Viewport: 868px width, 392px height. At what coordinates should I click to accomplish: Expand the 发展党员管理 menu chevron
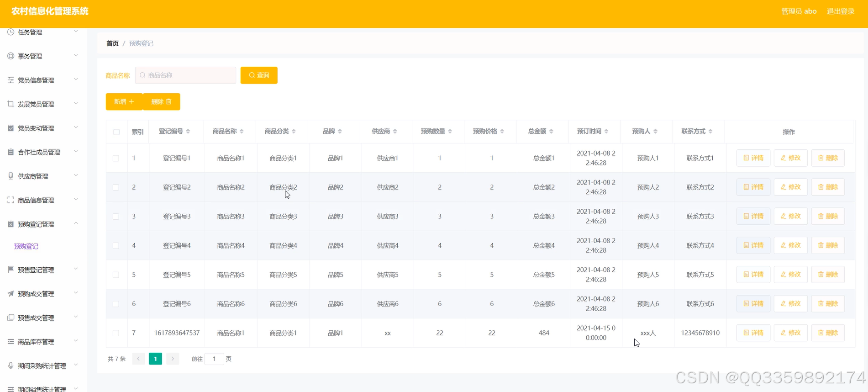pyautogui.click(x=76, y=103)
